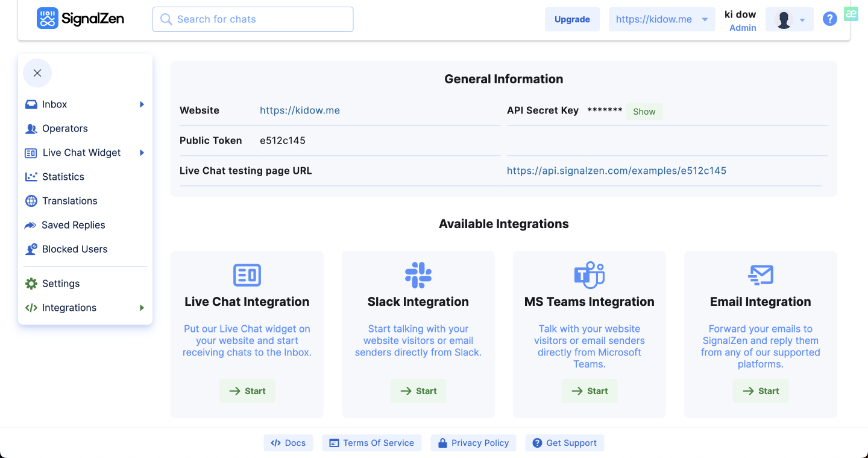Click the search magnifier icon
The width and height of the screenshot is (868, 458).
click(x=166, y=19)
